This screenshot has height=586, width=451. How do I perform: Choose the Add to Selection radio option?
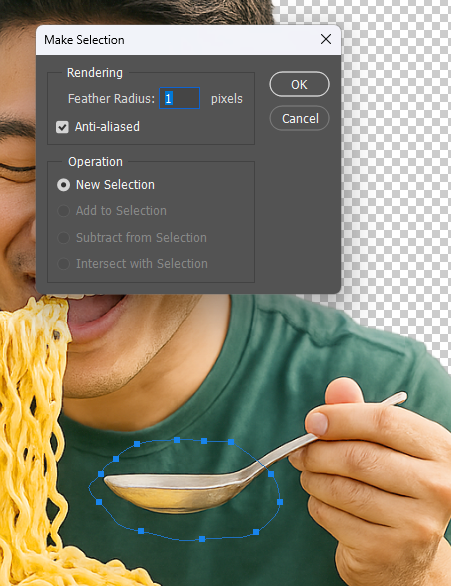point(64,211)
